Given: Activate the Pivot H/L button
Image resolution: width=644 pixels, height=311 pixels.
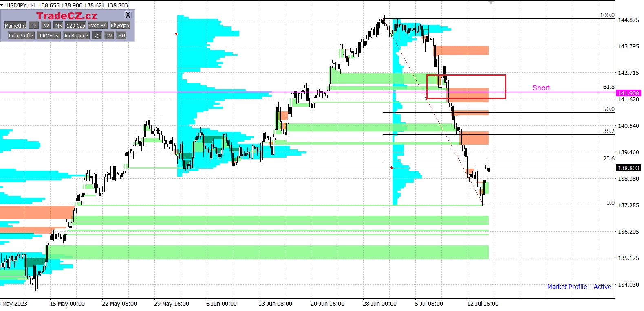Looking at the screenshot, I should click(98, 26).
